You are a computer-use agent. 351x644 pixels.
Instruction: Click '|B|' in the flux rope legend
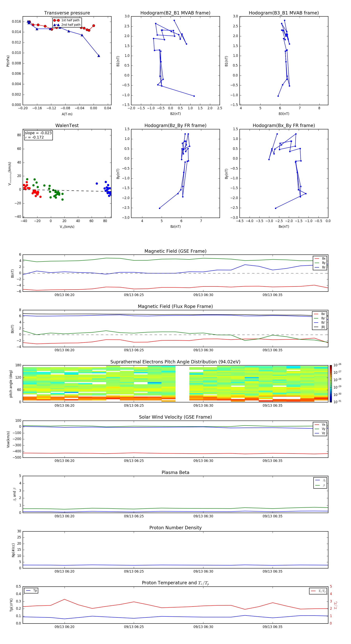[x=320, y=327]
